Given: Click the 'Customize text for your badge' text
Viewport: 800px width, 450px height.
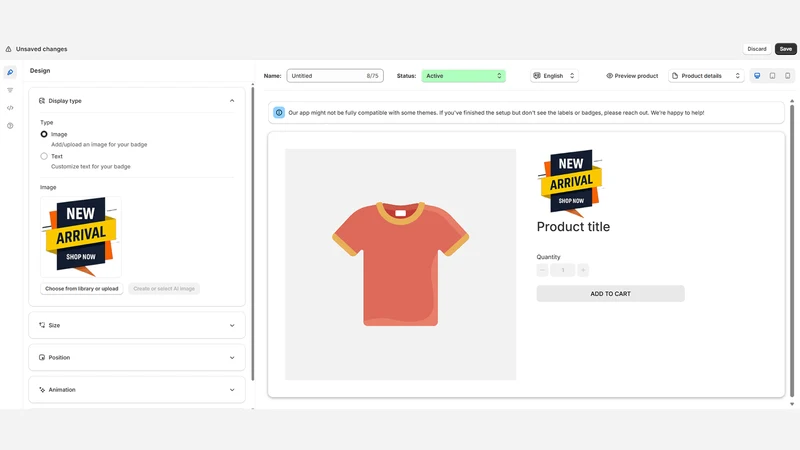Looking at the screenshot, I should [x=91, y=166].
